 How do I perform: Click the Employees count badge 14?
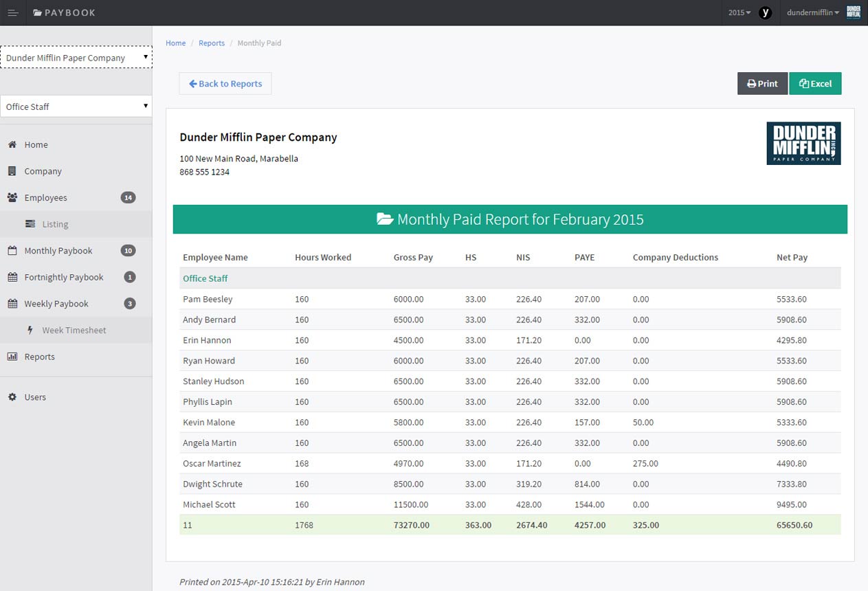pos(128,197)
